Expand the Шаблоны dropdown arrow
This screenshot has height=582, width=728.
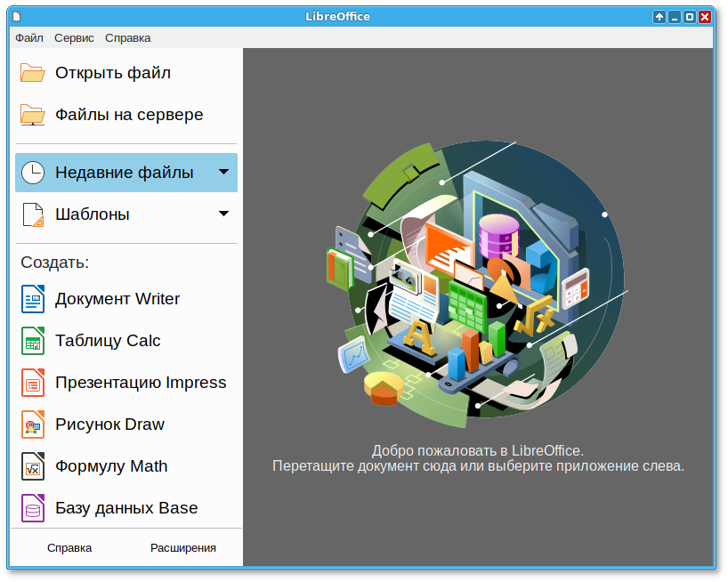tap(223, 214)
